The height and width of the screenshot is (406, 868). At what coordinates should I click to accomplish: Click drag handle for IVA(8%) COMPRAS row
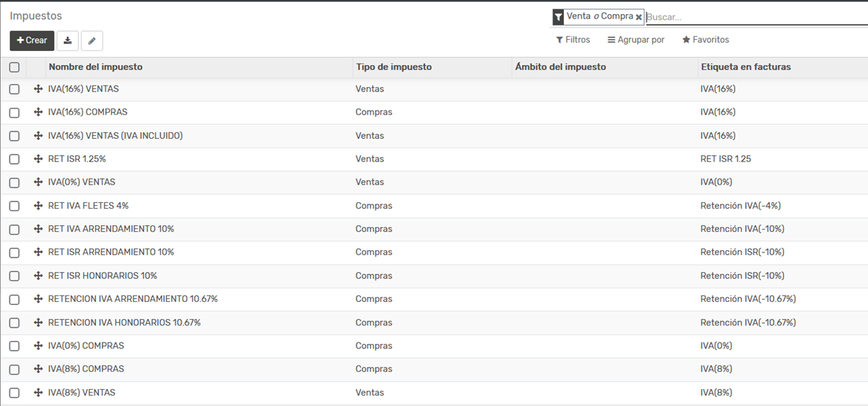(x=38, y=369)
